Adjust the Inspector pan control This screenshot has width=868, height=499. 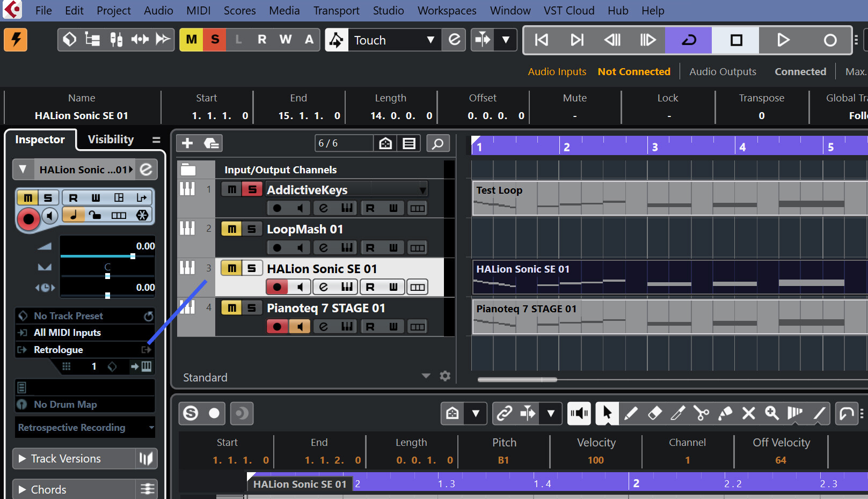click(107, 276)
